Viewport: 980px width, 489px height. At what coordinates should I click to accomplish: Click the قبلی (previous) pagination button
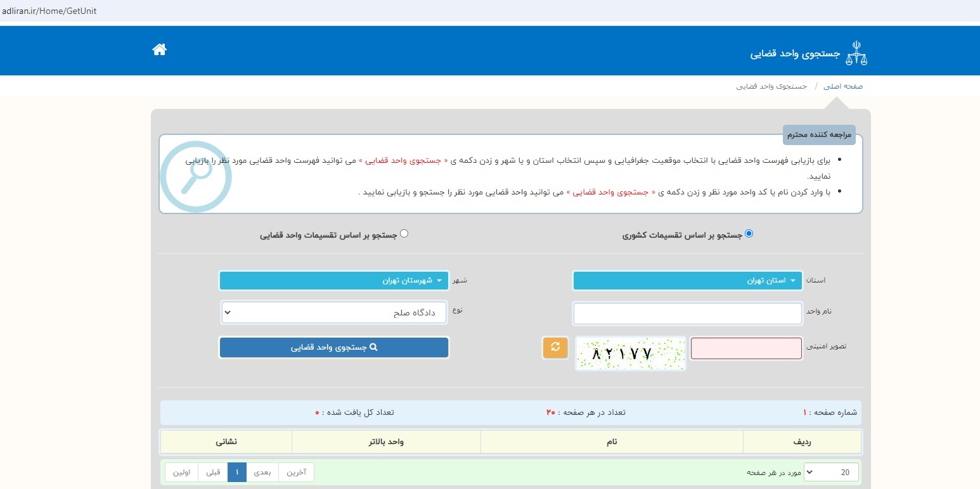click(212, 472)
